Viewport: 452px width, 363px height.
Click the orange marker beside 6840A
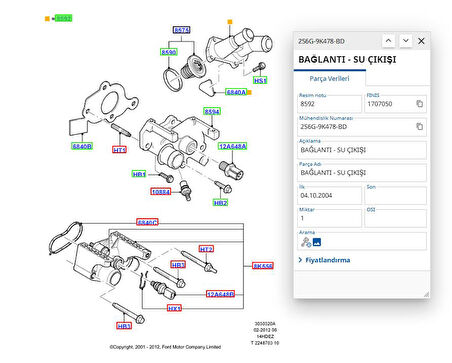pyautogui.click(x=249, y=92)
